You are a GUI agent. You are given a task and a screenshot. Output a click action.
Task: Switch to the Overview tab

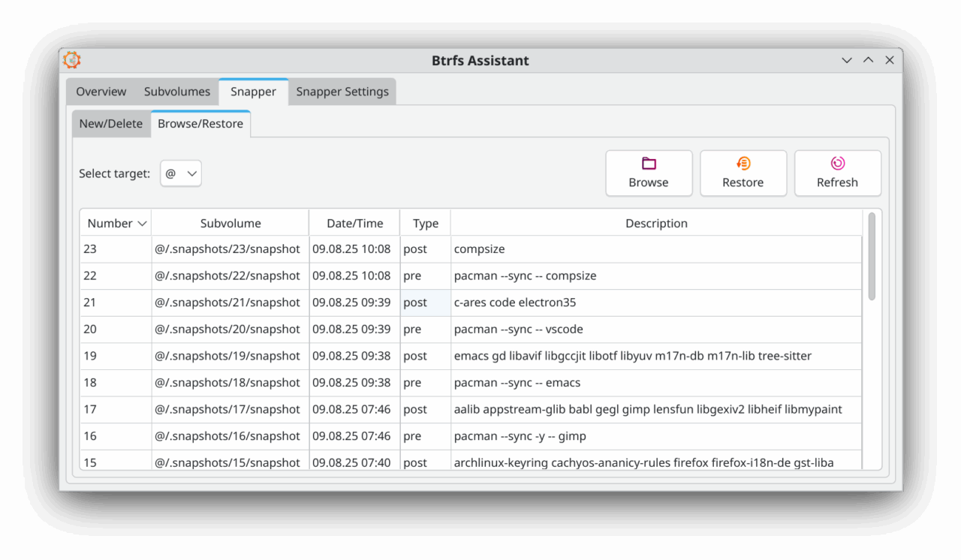click(x=101, y=92)
